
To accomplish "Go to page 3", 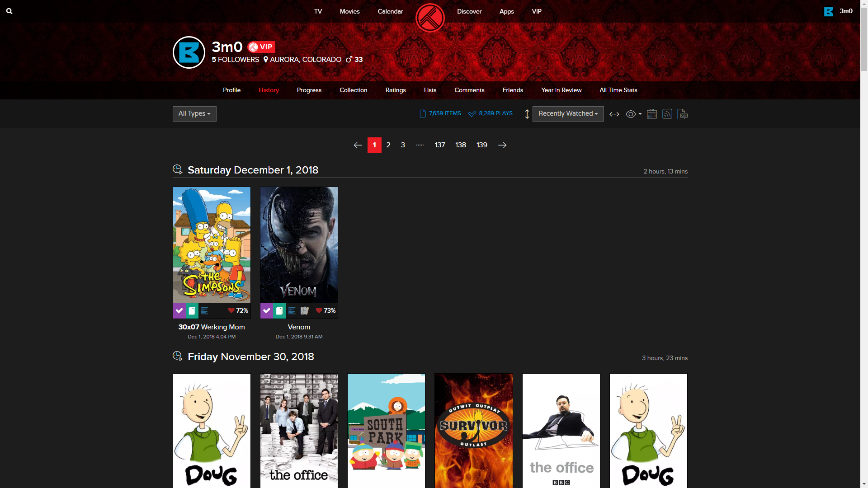I will 403,145.
